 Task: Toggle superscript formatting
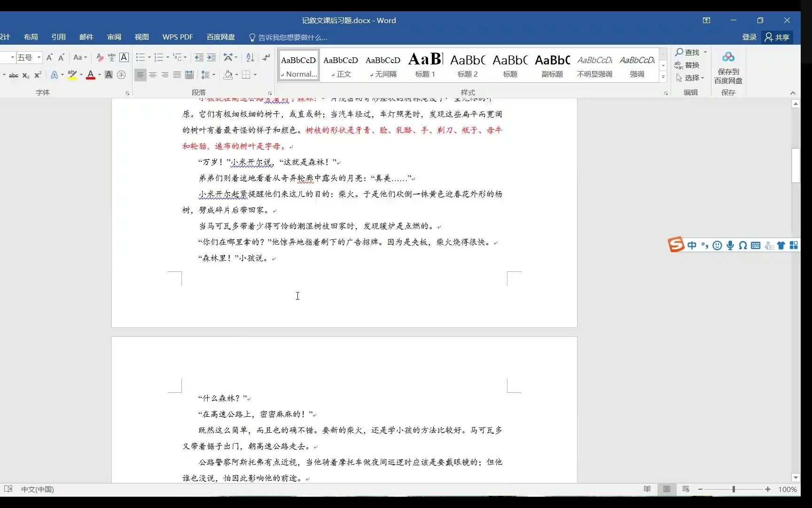tap(38, 75)
